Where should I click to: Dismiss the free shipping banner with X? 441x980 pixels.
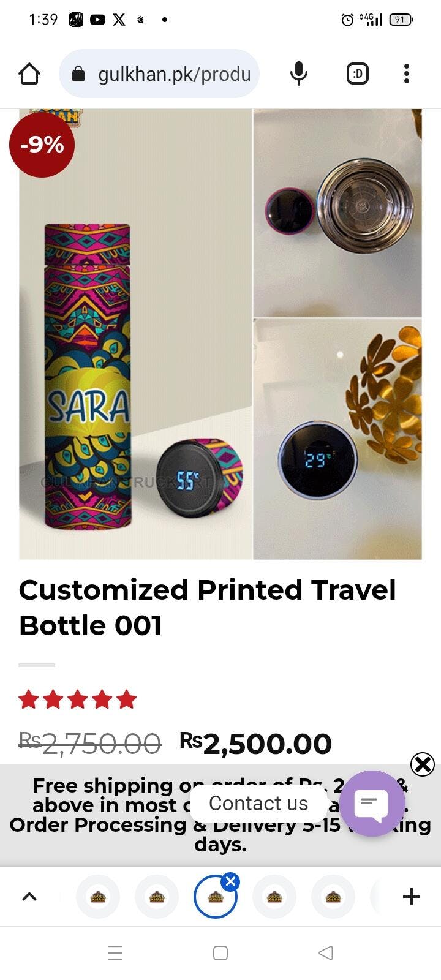pos(423,764)
